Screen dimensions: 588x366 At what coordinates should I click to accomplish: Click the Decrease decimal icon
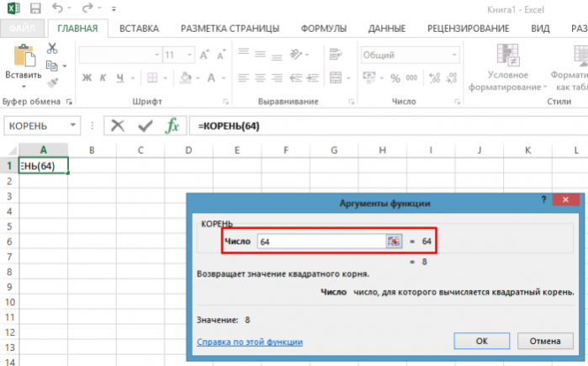451,77
